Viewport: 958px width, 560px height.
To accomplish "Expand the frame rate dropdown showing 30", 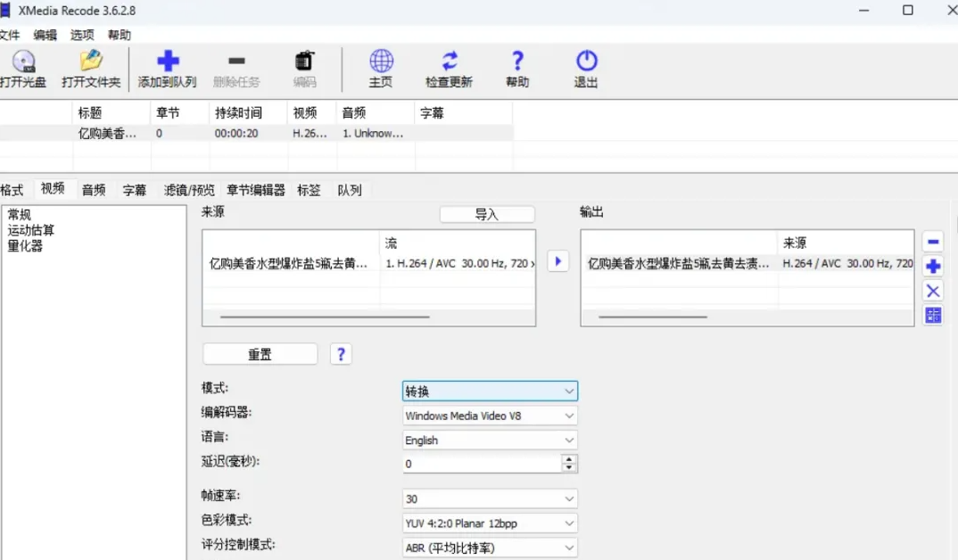I will click(x=490, y=499).
